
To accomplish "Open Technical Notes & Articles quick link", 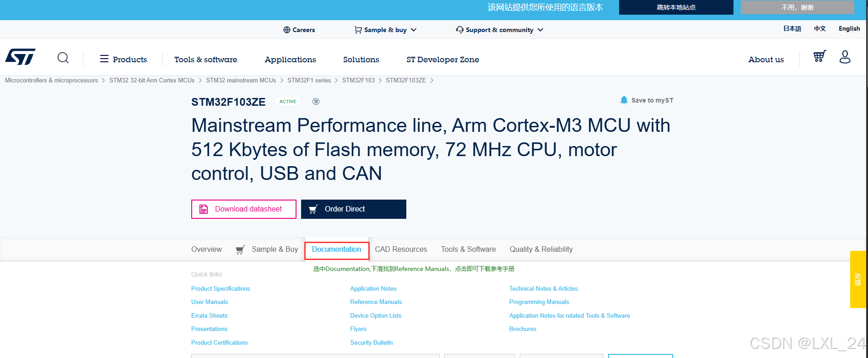I will coord(543,289).
